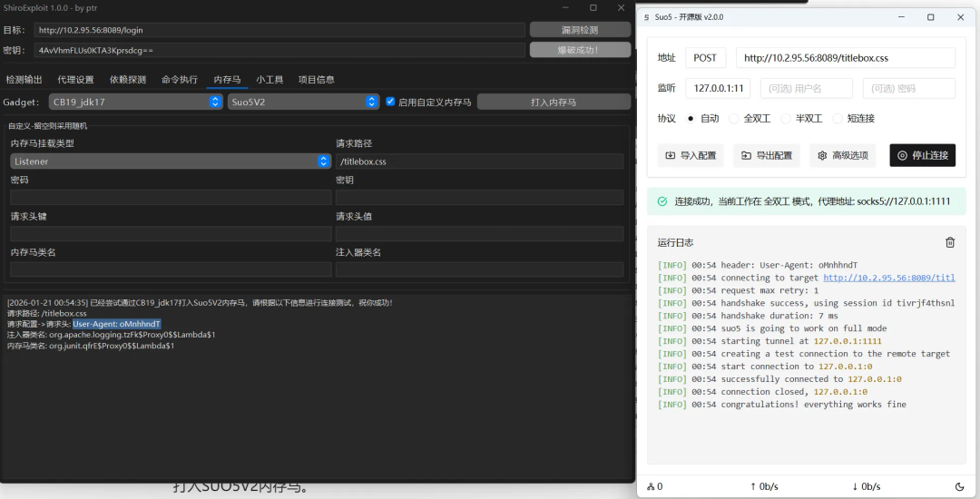Select the 短连接 protocol radio button

pyautogui.click(x=838, y=119)
